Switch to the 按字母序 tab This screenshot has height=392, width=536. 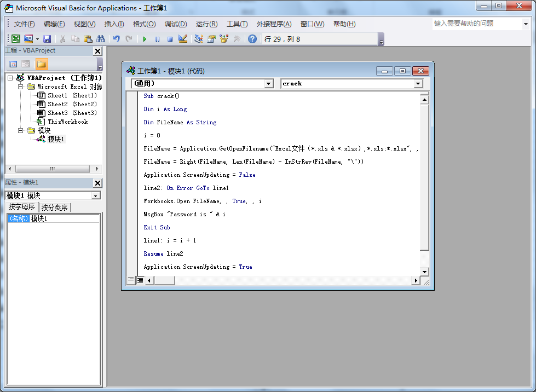click(22, 207)
